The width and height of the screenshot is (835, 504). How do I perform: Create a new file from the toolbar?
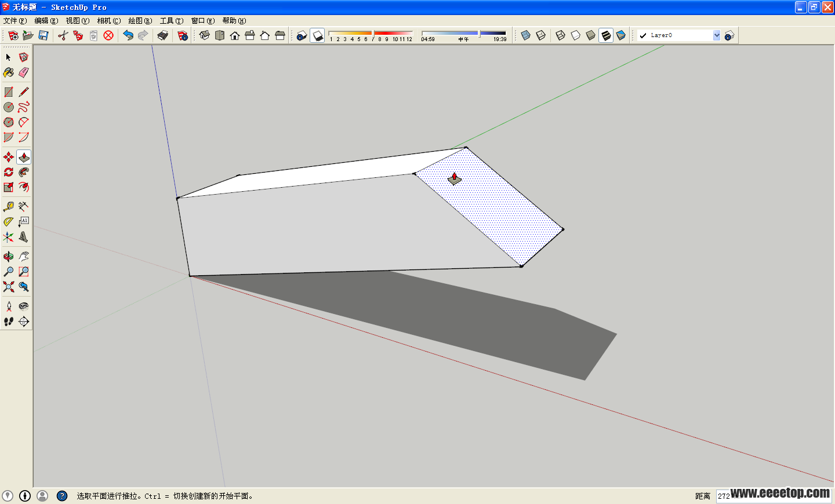tap(13, 35)
